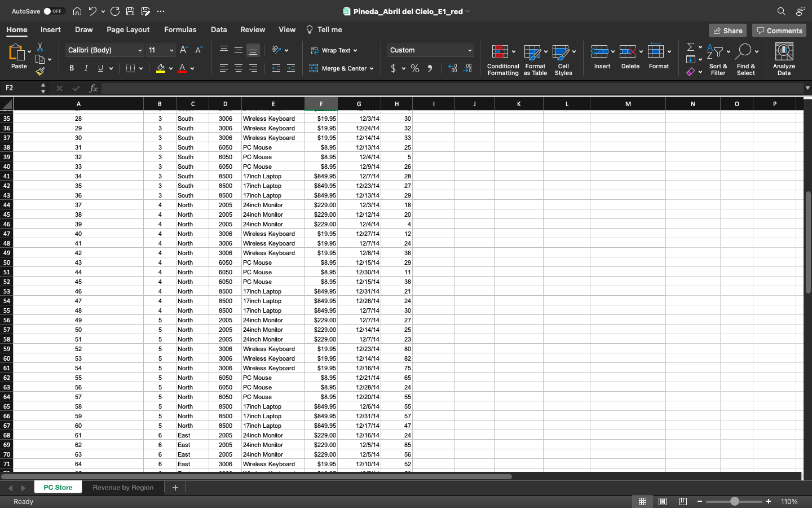Image resolution: width=812 pixels, height=508 pixels.
Task: Switch to the Formulas ribbon tab
Action: [180, 29]
